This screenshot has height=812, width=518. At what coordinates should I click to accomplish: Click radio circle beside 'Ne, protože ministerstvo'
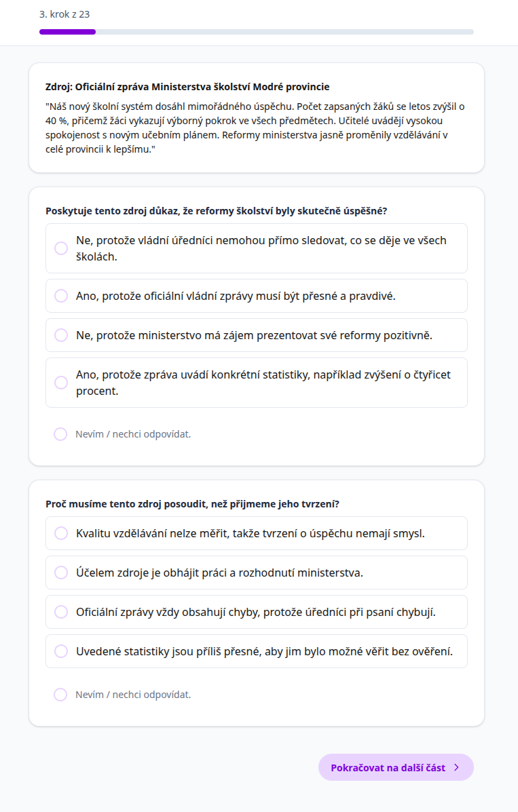pos(61,335)
